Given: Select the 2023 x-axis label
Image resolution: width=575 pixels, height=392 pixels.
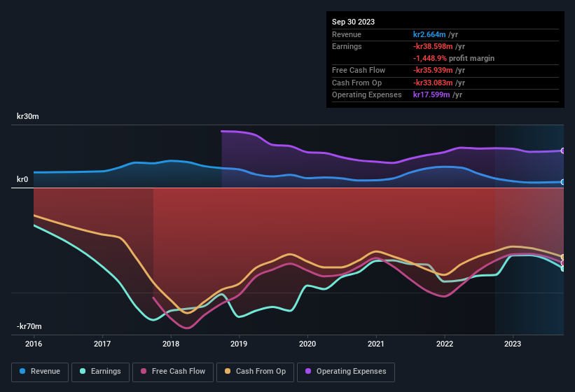Looking at the screenshot, I should [x=513, y=344].
